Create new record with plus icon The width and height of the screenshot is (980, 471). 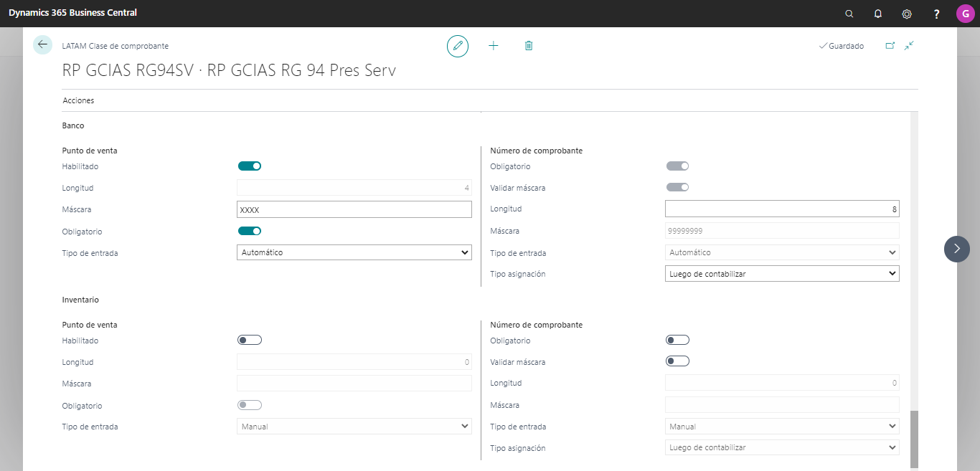494,46
